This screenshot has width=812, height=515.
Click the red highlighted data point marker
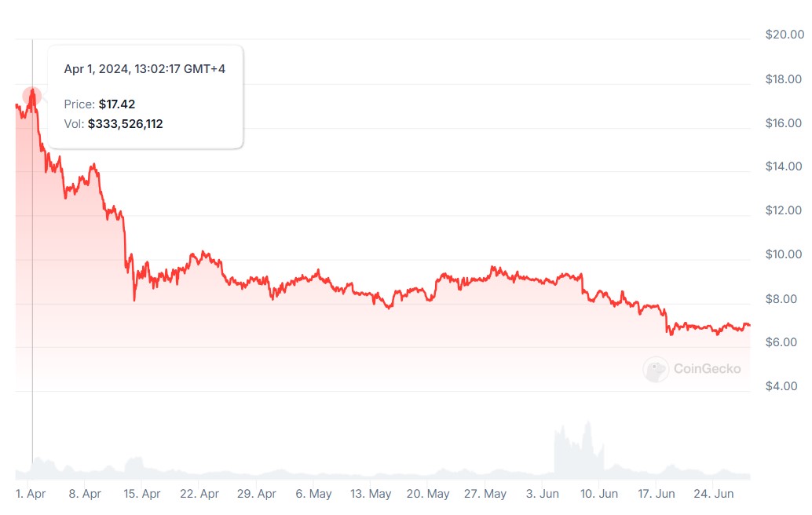click(x=32, y=97)
